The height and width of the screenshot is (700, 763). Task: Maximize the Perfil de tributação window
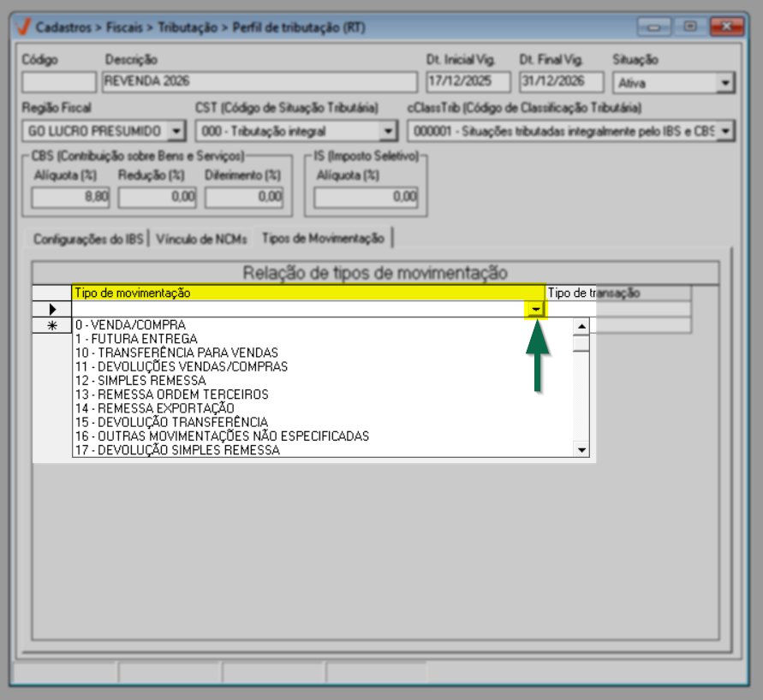689,27
